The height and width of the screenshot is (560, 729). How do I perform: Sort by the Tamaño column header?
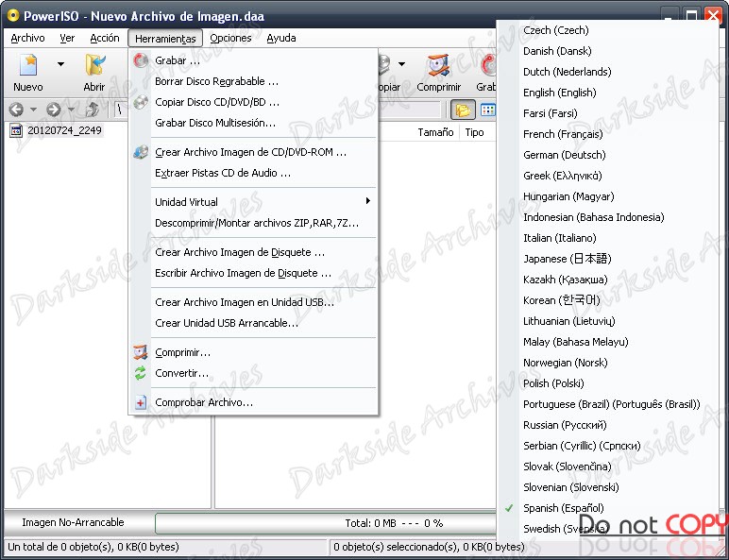pyautogui.click(x=435, y=132)
